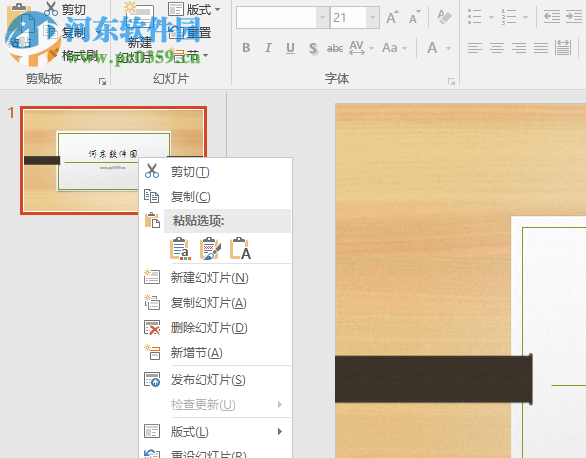Toggle text Shadow formatting
The height and width of the screenshot is (458, 586).
313,48
